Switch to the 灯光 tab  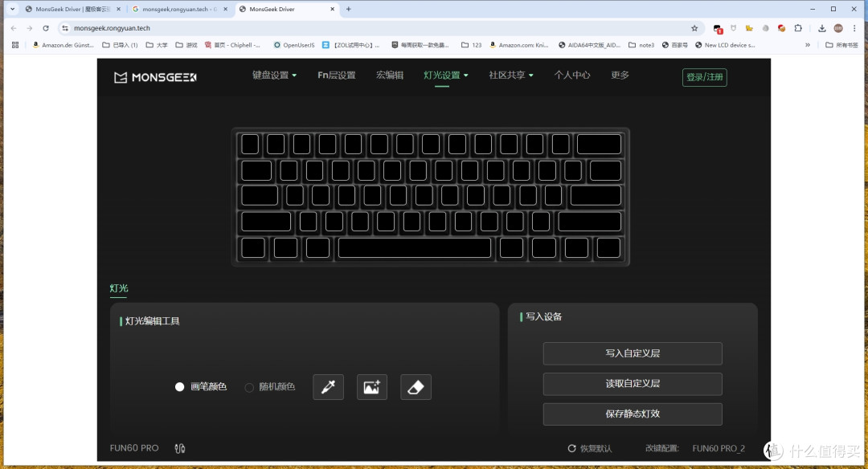coord(118,288)
